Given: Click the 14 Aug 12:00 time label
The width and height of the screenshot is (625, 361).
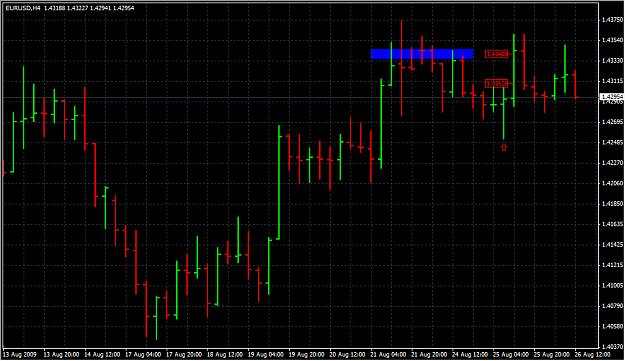Looking at the screenshot, I should (102, 354).
